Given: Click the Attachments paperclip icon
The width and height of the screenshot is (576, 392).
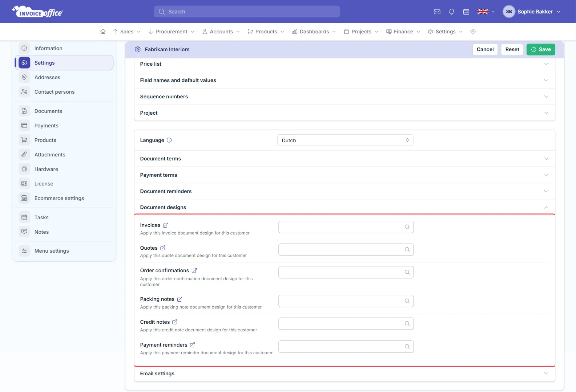Looking at the screenshot, I should 24,155.
